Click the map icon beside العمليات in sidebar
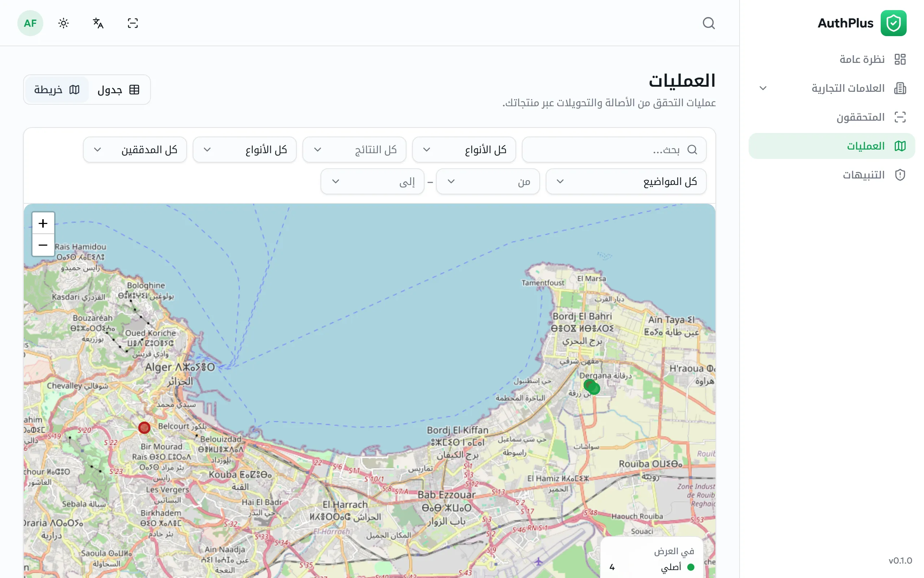The image size is (924, 578). tap(900, 146)
